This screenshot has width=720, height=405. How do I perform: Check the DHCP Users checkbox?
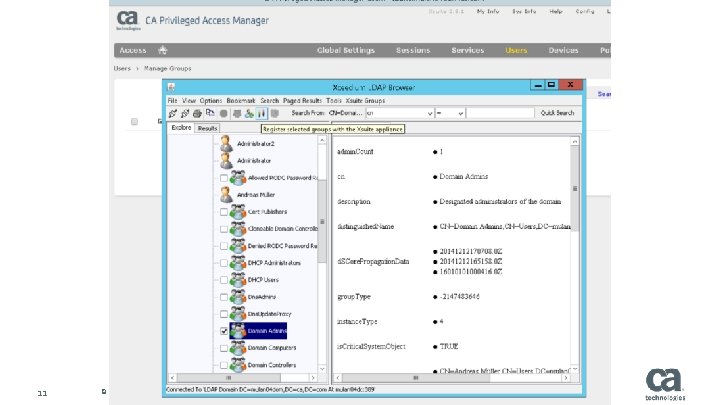click(224, 280)
